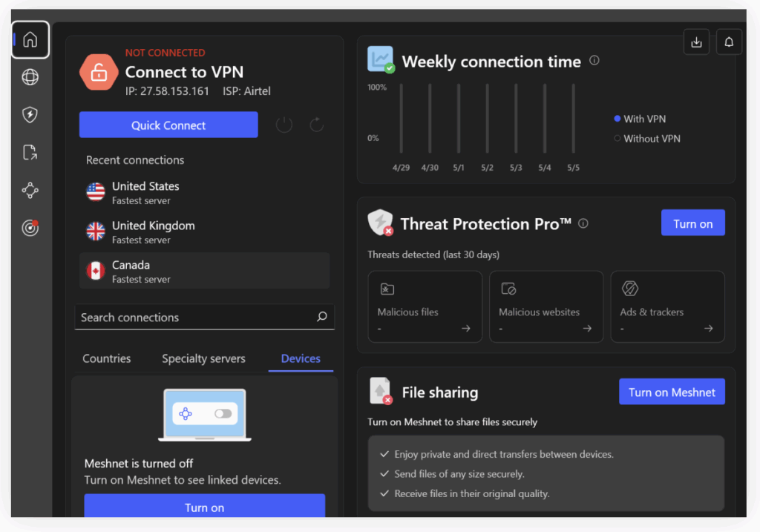Click the United Kingdom flag icon

point(96,231)
